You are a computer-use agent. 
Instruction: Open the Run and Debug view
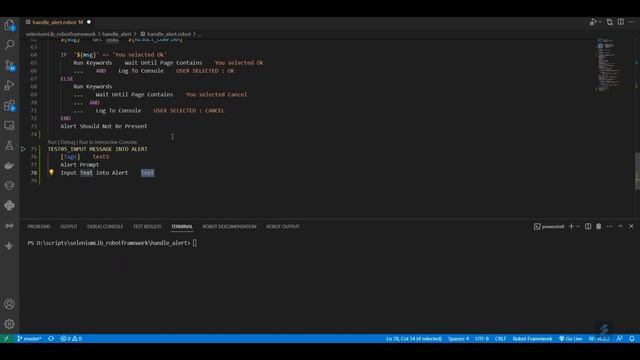[x=9, y=85]
